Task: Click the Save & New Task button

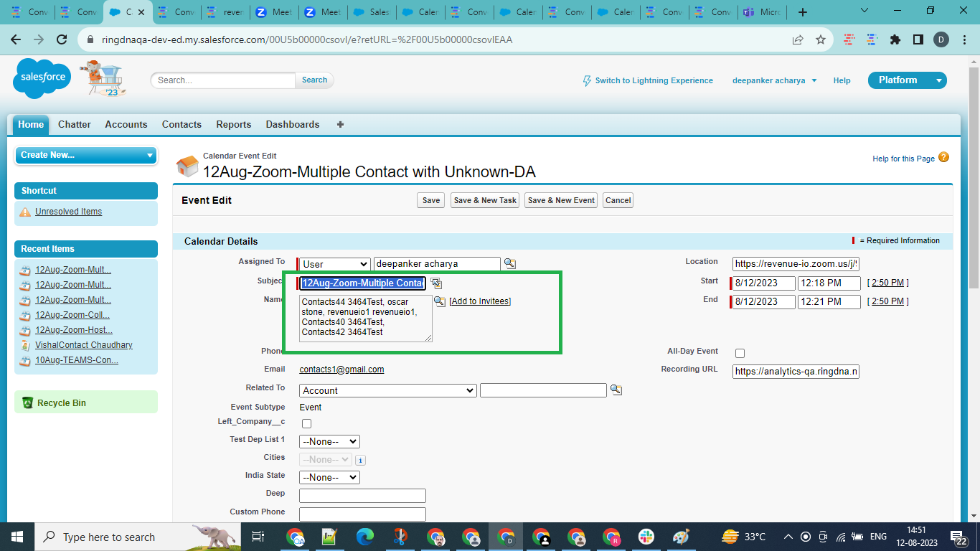Action: [x=485, y=200]
